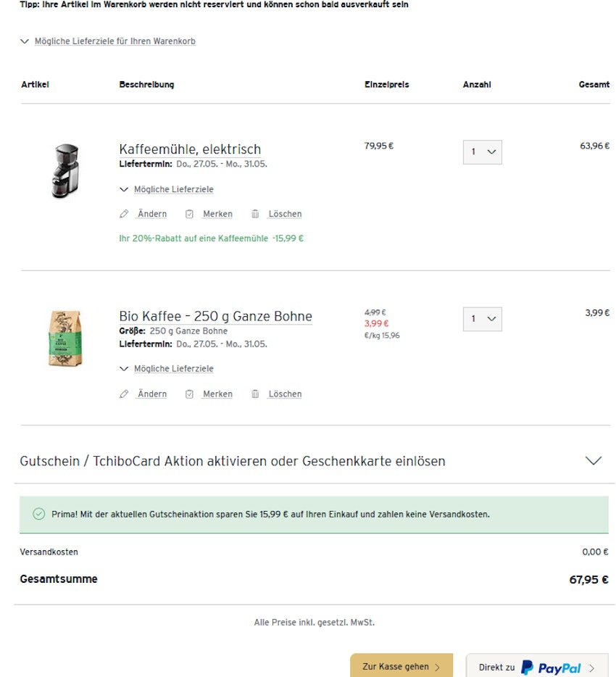Open the Kaffeemühle, elektrisch product link
Viewport: 616px width, 677px height.
click(x=190, y=149)
